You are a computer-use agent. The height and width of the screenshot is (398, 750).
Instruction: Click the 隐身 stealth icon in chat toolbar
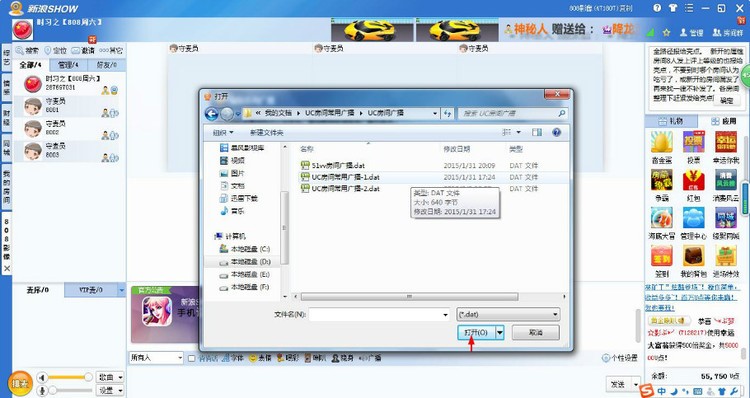(342, 358)
